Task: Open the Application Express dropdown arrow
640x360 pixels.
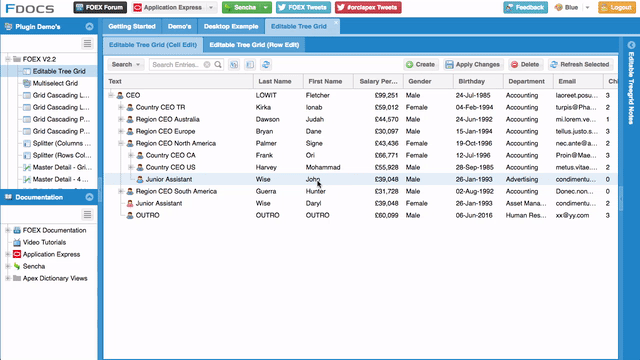Action: click(x=211, y=7)
